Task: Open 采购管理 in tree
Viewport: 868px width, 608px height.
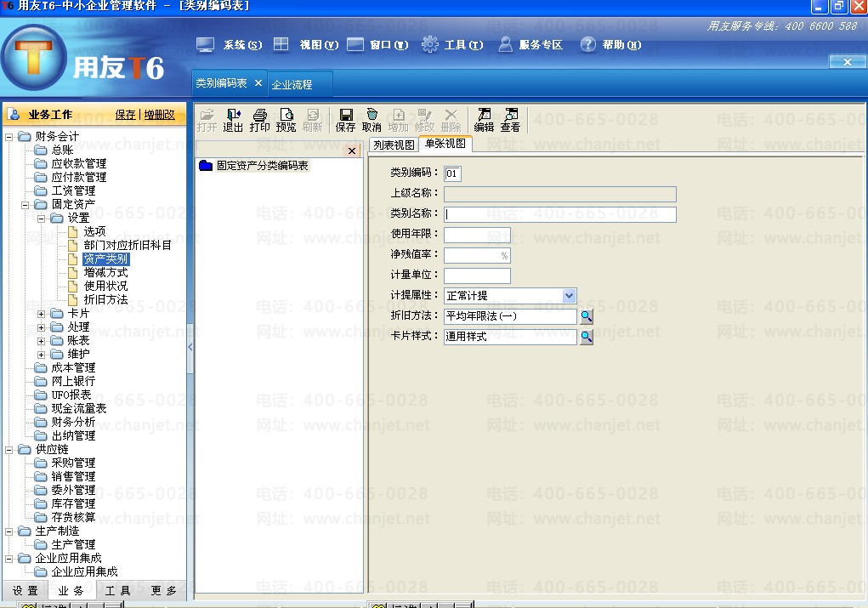Action: pyautogui.click(x=73, y=463)
